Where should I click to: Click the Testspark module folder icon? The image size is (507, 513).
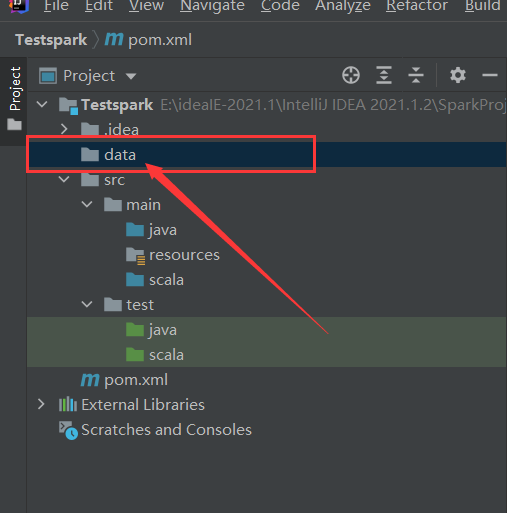tap(68, 106)
